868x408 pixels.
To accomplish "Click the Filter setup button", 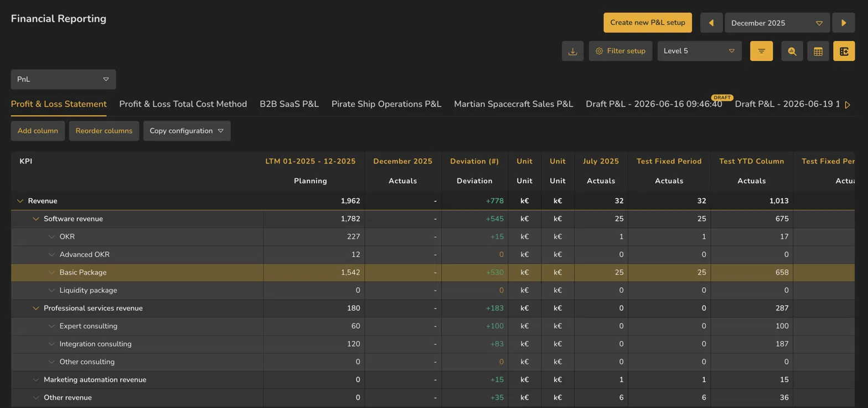I will coord(621,51).
